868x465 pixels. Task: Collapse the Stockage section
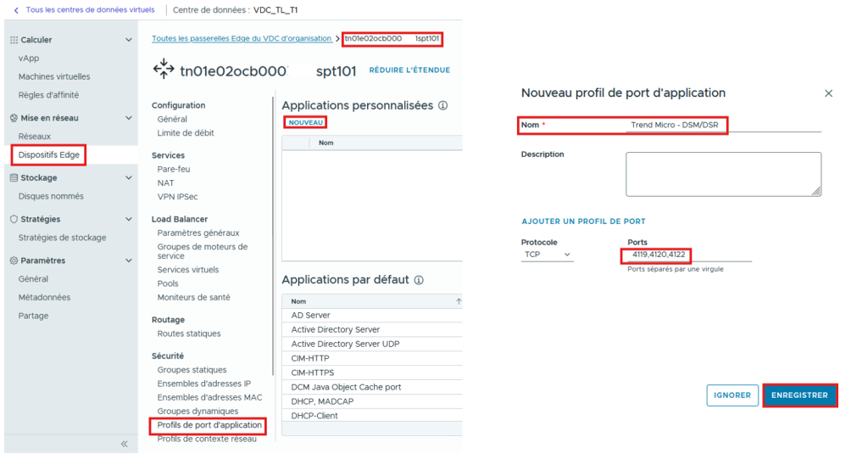[x=129, y=178]
